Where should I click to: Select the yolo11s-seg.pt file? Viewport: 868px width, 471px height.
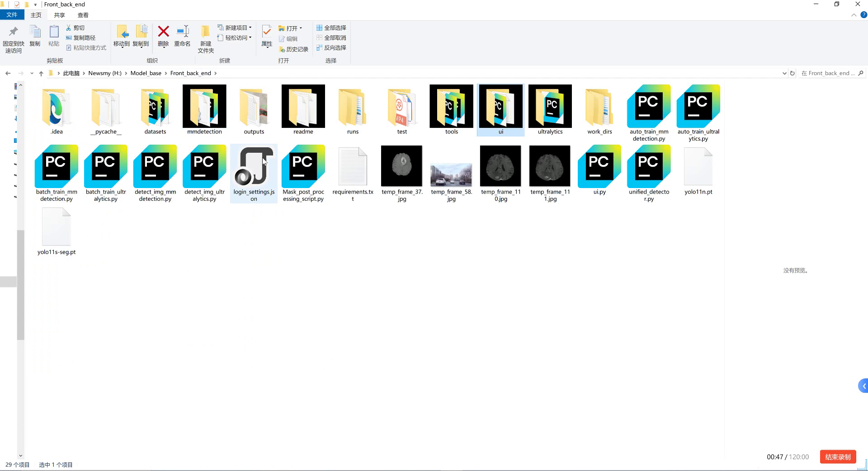coord(57,231)
